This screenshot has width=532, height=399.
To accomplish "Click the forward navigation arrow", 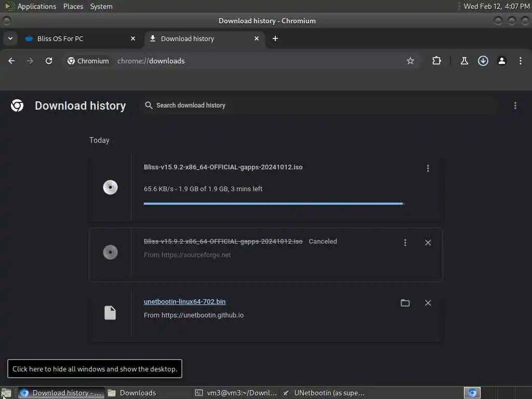I will (x=30, y=61).
